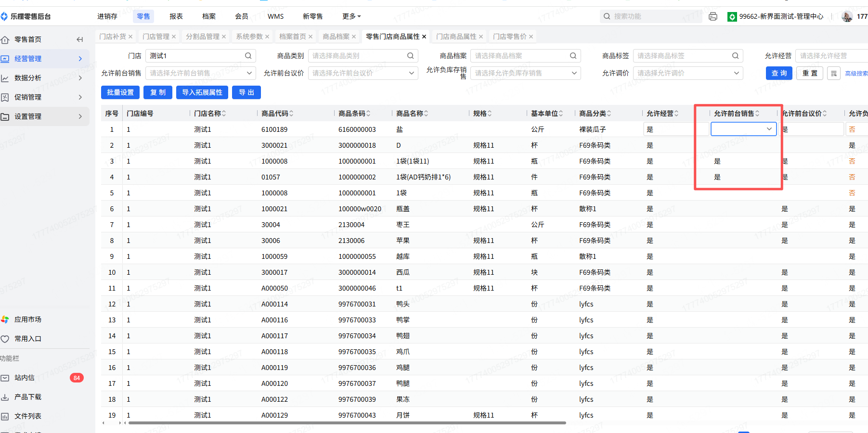Click the search icon in 门店 field
Image resolution: width=868 pixels, height=433 pixels.
tap(248, 56)
